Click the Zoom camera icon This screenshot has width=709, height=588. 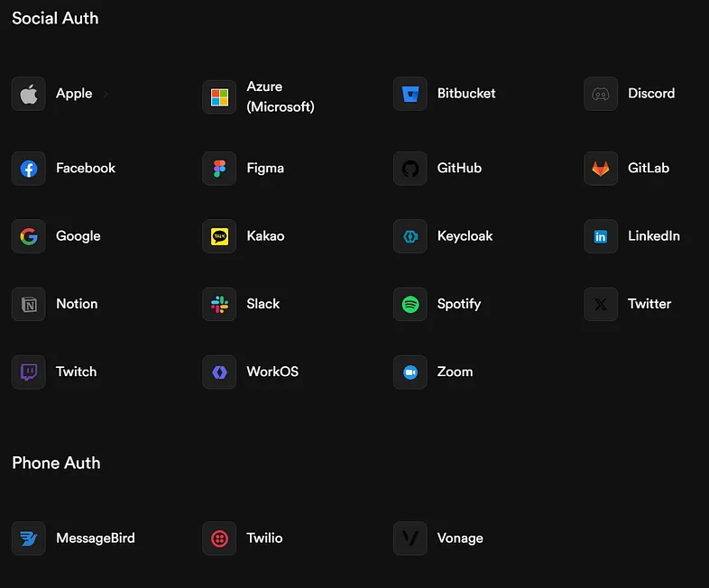pos(410,372)
